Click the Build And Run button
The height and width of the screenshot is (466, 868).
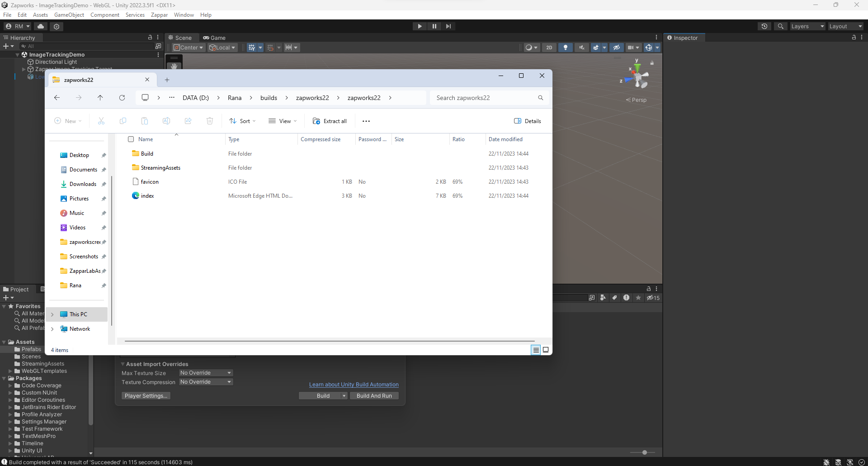coord(374,396)
